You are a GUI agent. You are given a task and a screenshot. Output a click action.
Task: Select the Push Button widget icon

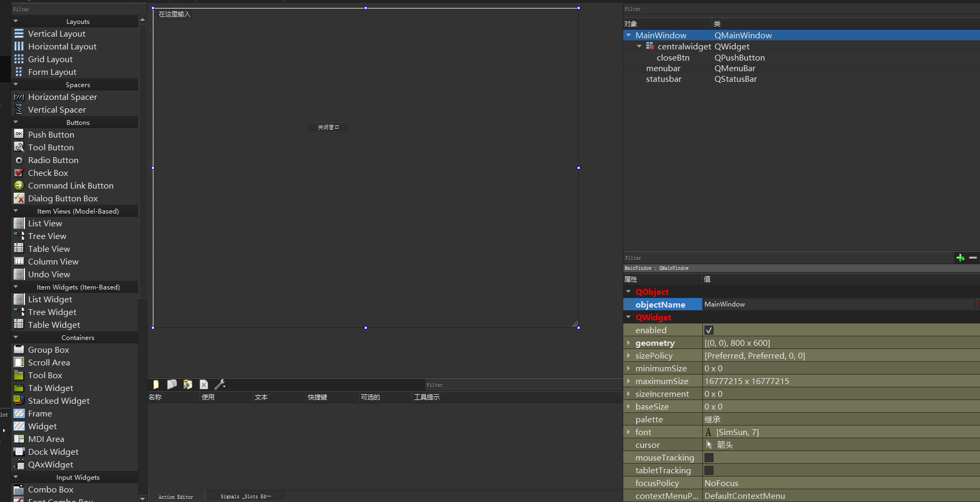[19, 134]
